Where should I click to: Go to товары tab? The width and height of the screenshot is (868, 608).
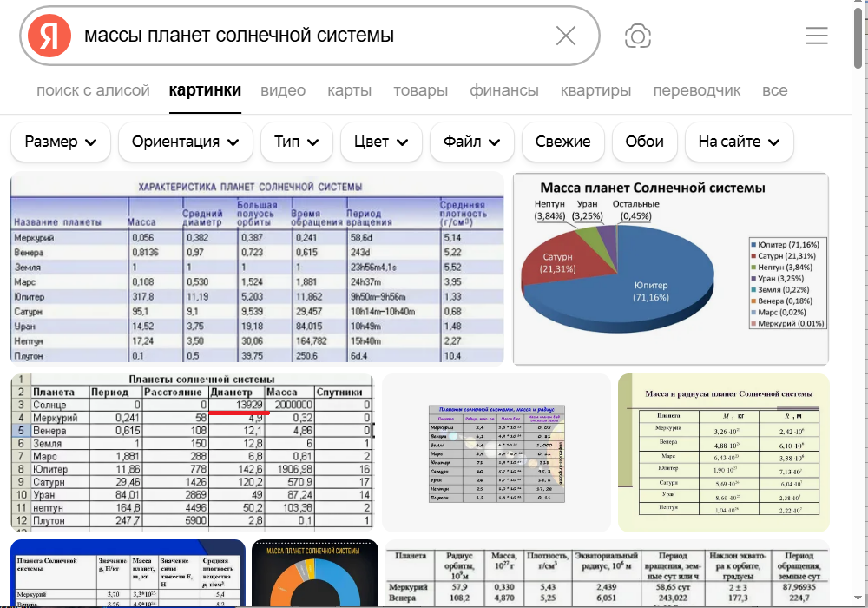pyautogui.click(x=421, y=90)
